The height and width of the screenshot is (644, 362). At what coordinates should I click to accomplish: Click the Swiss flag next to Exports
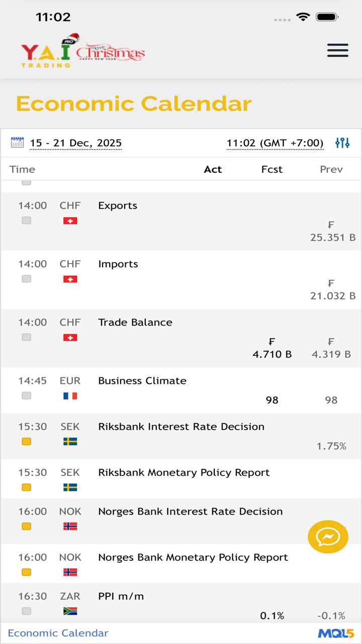tap(70, 221)
